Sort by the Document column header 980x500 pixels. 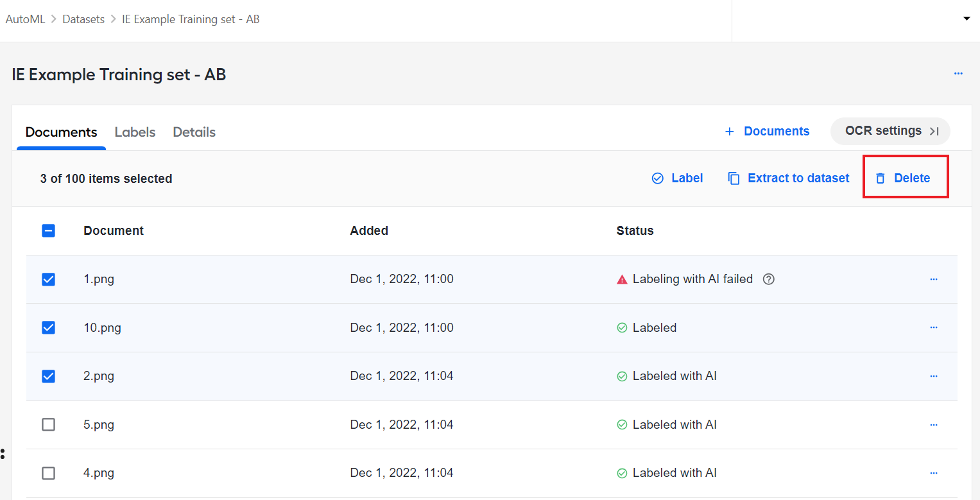(x=114, y=230)
